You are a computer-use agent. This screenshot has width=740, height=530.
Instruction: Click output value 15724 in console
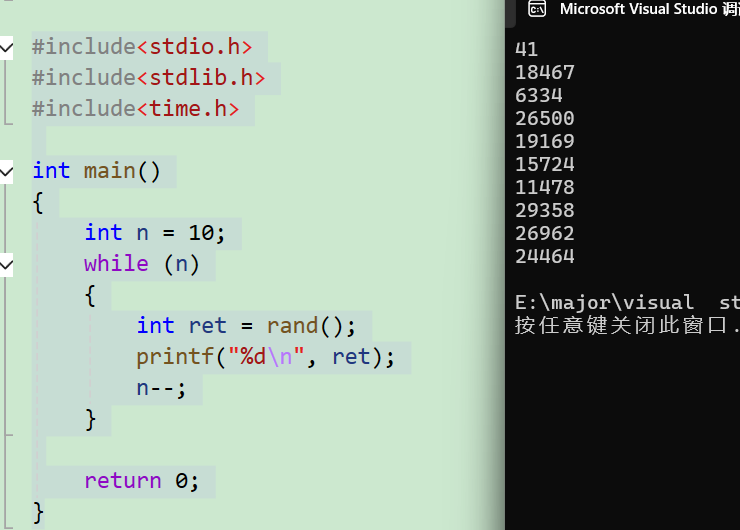[x=545, y=165]
